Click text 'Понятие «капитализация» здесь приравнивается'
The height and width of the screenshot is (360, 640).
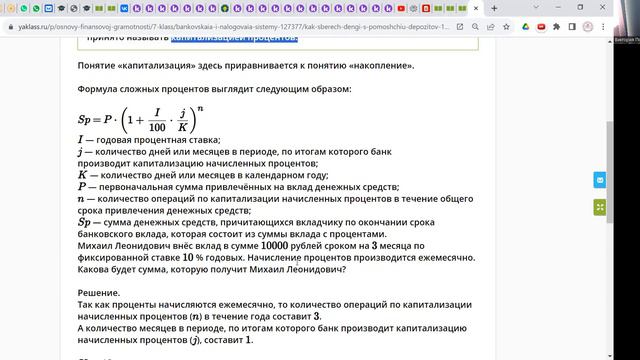pyautogui.click(x=192, y=66)
